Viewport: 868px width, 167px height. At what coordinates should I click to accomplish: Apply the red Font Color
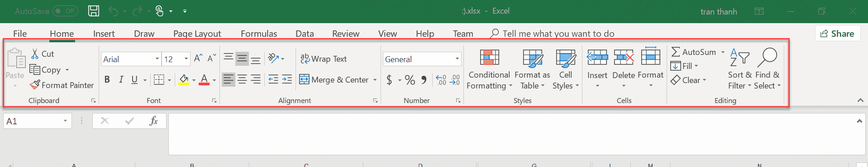point(204,80)
